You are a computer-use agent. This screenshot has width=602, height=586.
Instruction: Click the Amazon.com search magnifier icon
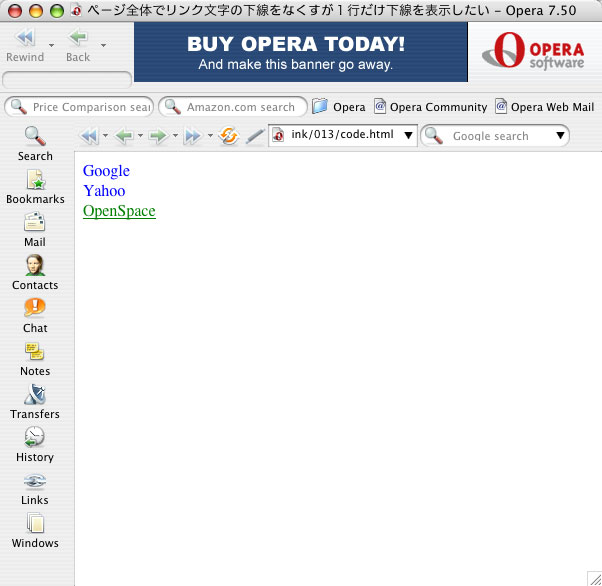(173, 107)
